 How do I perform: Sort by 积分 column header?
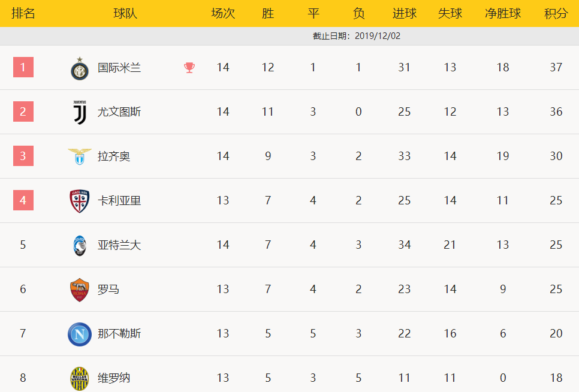click(556, 13)
